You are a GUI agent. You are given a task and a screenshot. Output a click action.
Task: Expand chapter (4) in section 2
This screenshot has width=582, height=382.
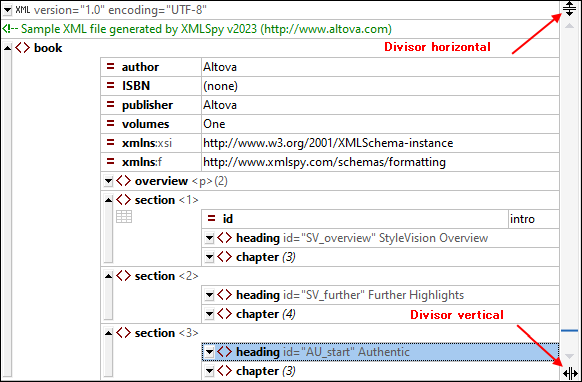point(209,314)
